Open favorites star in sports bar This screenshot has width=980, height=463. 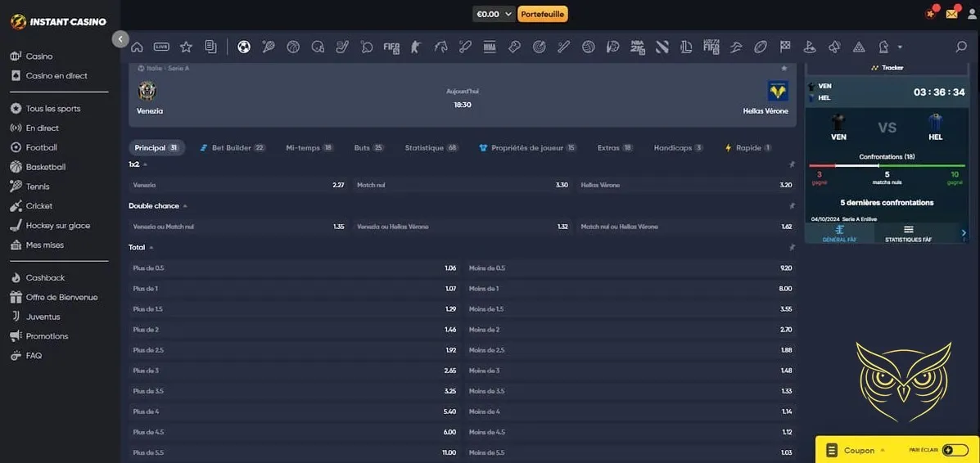[186, 47]
